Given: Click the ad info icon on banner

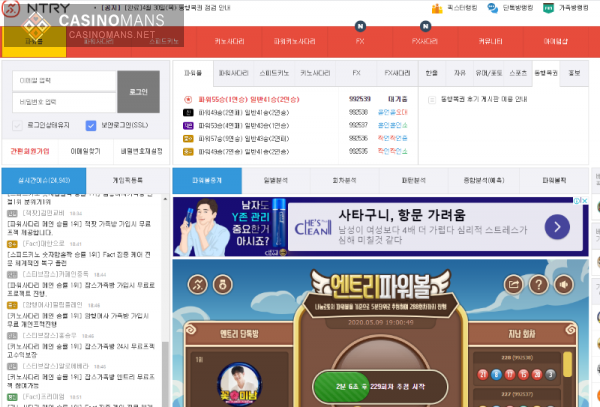Looking at the screenshot, I should point(577,200).
